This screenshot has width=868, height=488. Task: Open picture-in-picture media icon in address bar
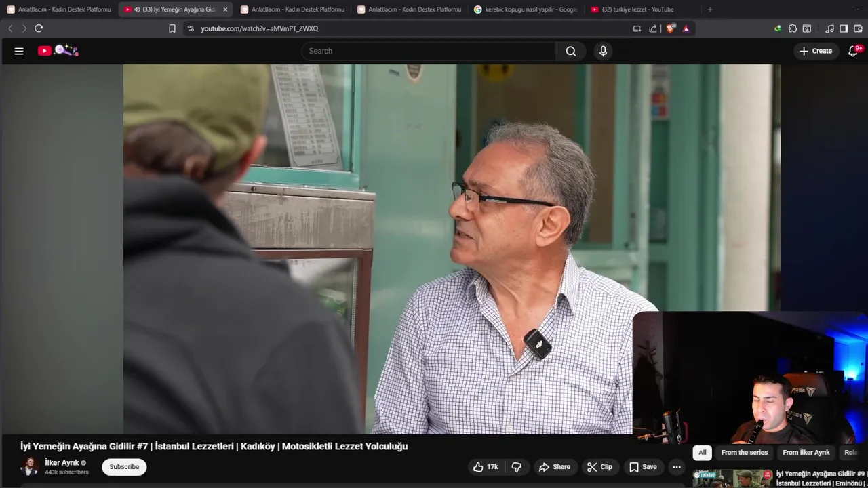point(637,28)
